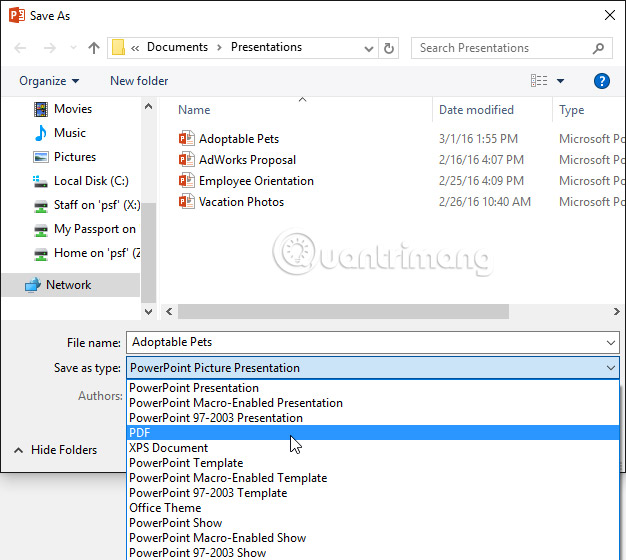Click the Employee Orientation PowerPoint icon
The width and height of the screenshot is (626, 560).
point(186,181)
